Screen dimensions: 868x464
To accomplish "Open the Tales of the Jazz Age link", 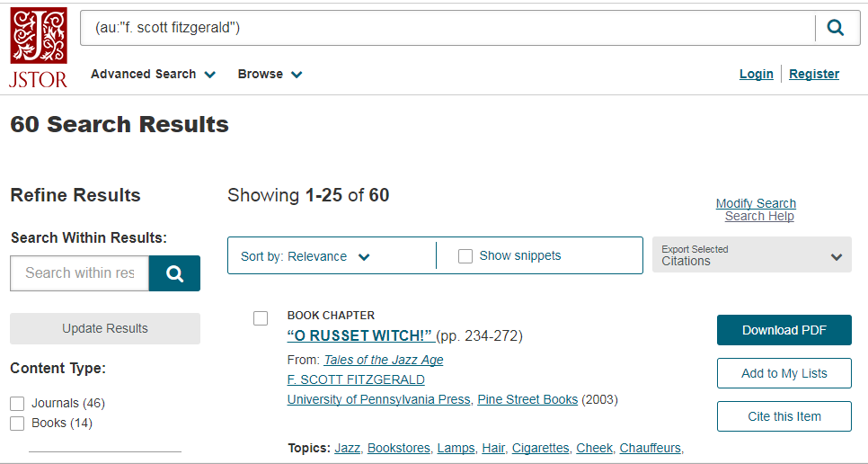I will coord(384,360).
